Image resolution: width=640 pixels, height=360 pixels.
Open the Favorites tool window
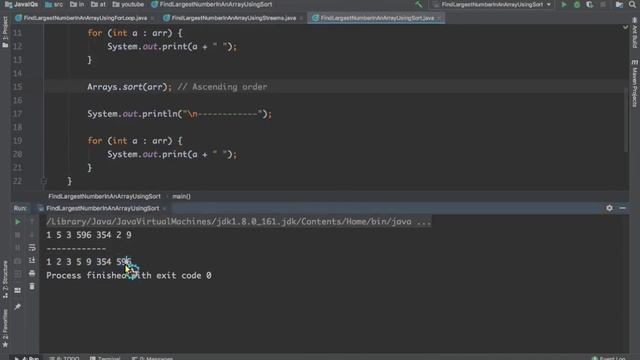click(5, 328)
